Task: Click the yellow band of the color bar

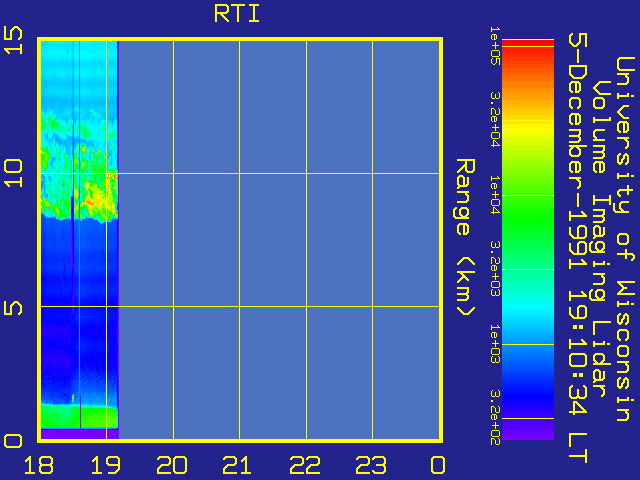Action: [x=528, y=130]
